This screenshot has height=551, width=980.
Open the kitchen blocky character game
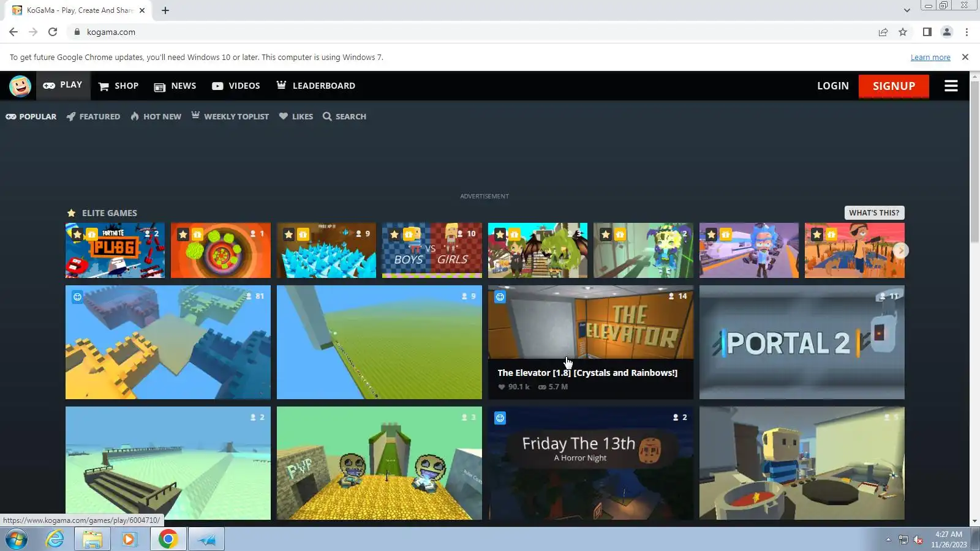pos(802,463)
